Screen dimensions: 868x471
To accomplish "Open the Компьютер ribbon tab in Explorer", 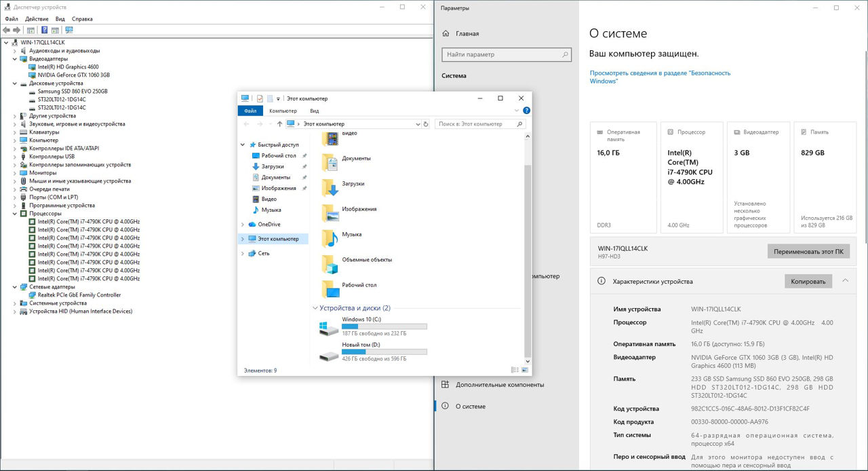I will pos(283,111).
